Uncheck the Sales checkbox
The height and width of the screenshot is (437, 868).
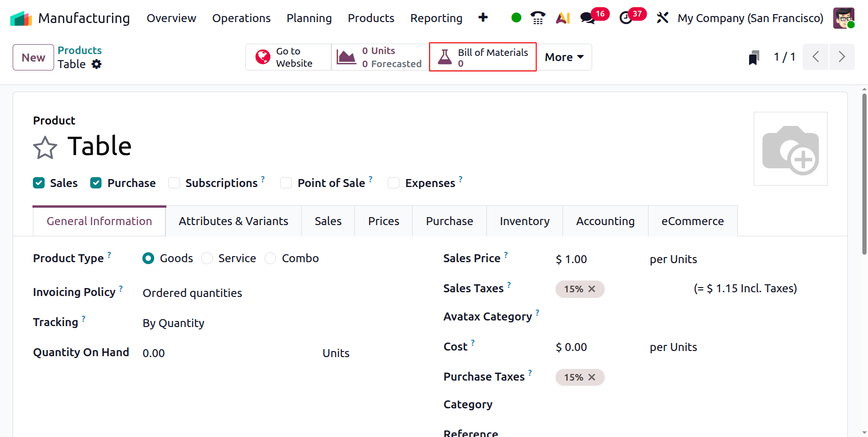pyautogui.click(x=39, y=183)
